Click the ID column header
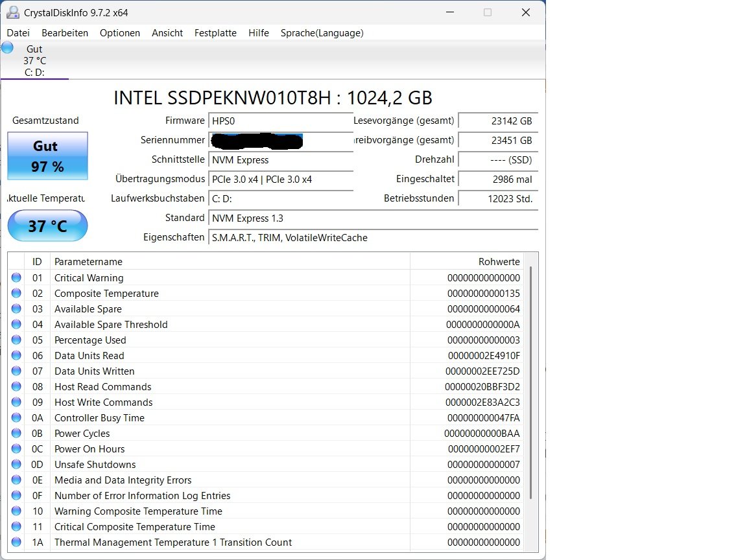This screenshot has height=560, width=747. click(37, 261)
